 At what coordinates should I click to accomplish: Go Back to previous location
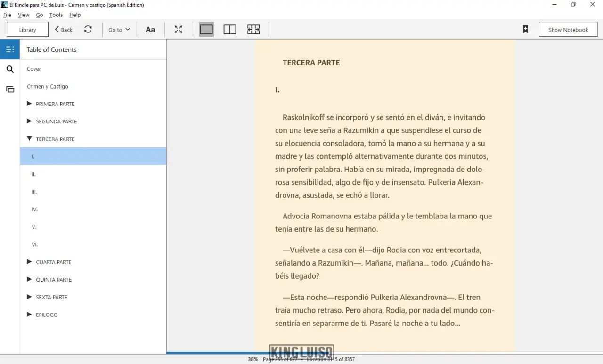[x=64, y=30]
